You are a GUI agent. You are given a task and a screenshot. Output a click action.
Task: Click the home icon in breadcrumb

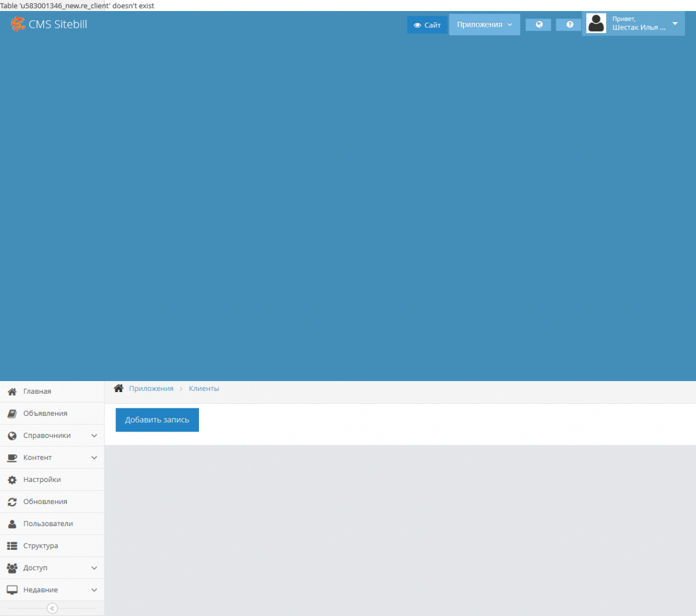click(118, 389)
